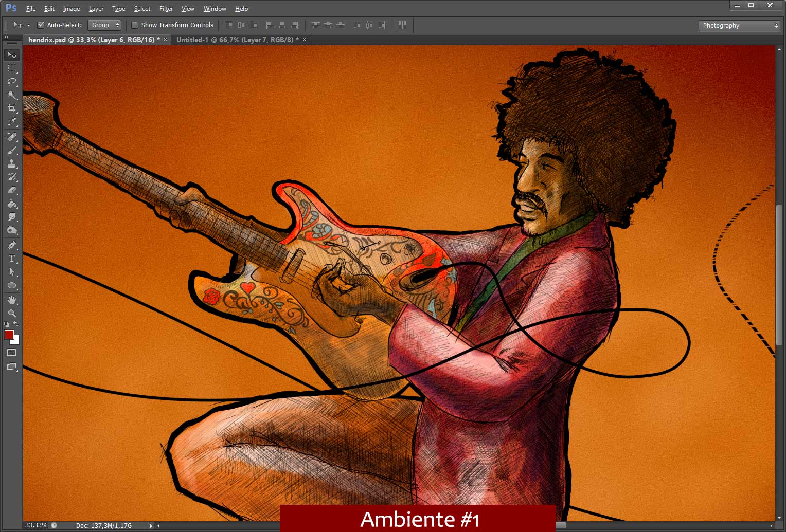Select the Brush tool
The image size is (786, 532).
12,150
